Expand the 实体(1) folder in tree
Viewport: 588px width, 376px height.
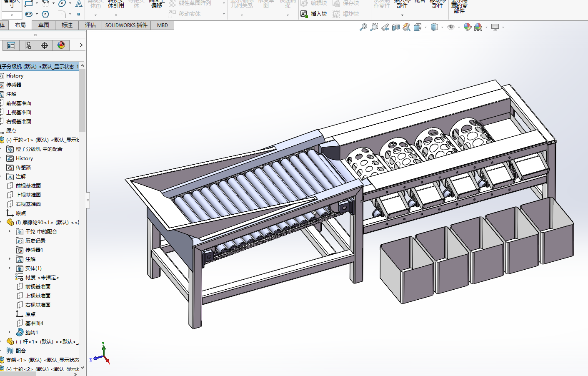10,268
